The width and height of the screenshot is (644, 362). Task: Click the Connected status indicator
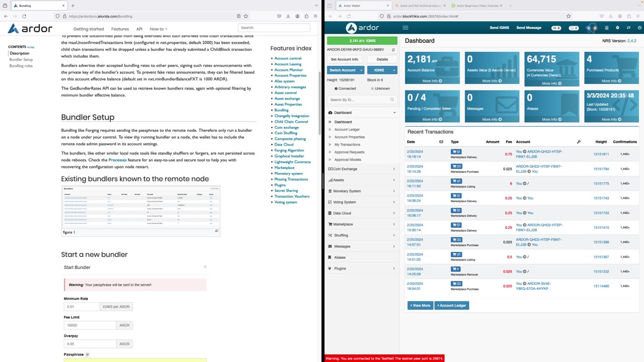pos(345,88)
